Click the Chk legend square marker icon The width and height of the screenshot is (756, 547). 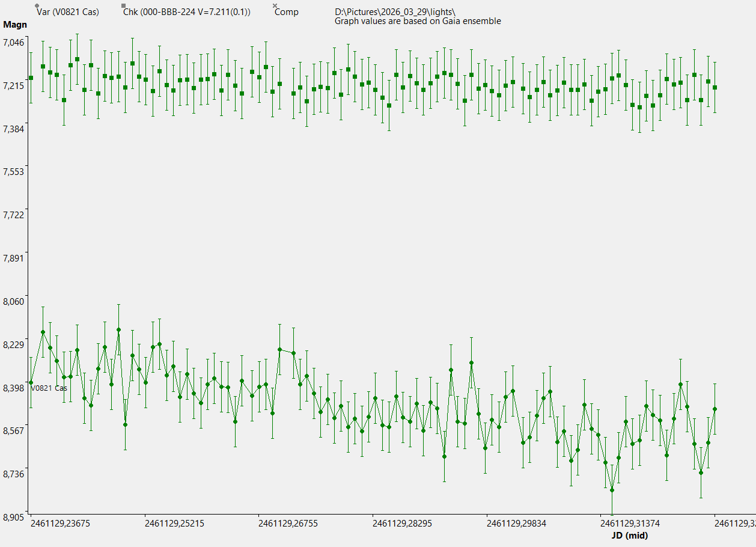coord(124,6)
